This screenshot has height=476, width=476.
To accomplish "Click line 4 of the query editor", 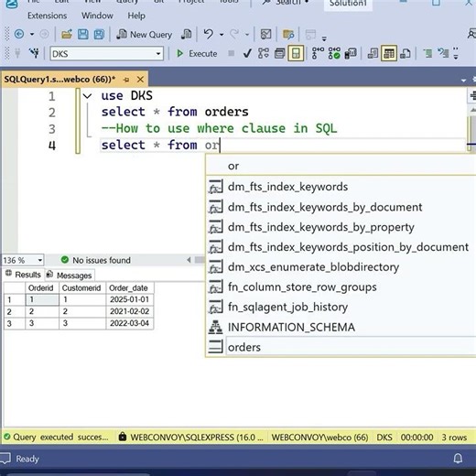I will [282, 145].
